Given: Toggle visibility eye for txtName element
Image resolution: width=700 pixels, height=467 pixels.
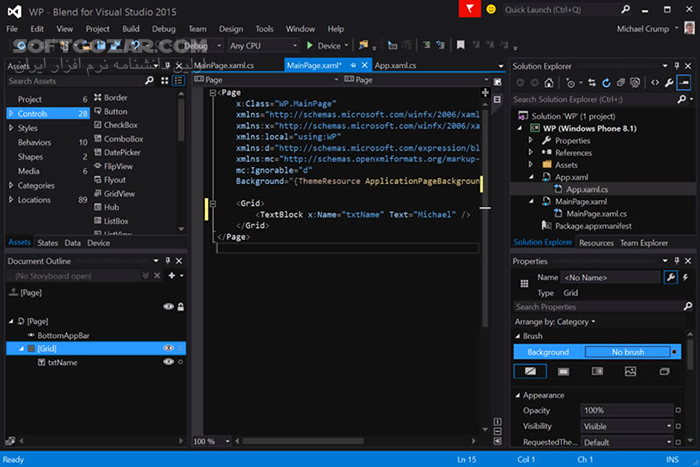Looking at the screenshot, I should 168,362.
